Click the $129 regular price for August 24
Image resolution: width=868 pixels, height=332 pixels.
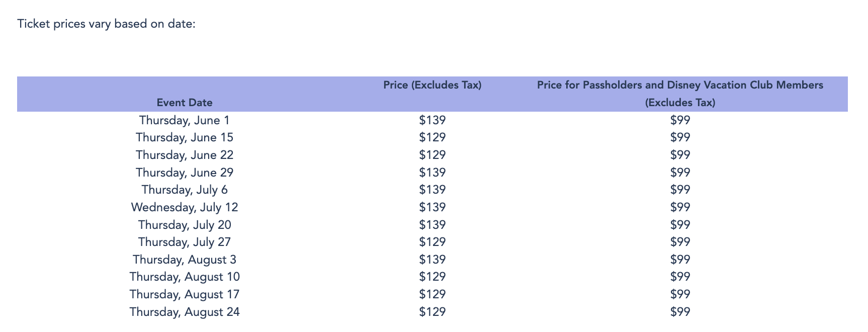point(432,312)
